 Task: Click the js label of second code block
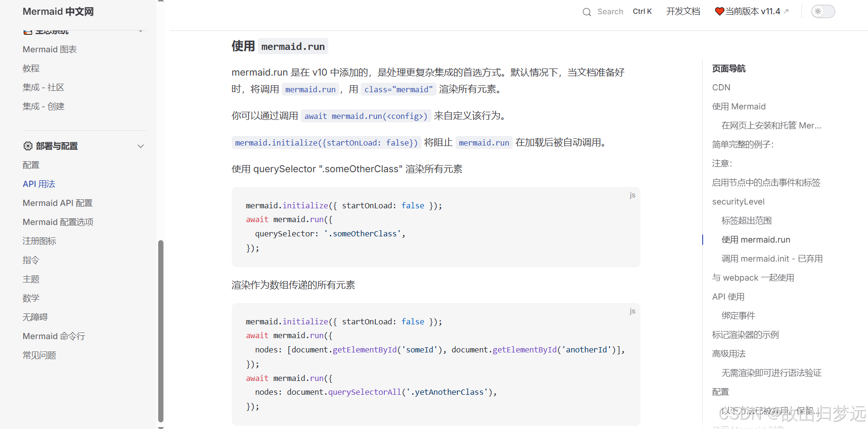(632, 311)
